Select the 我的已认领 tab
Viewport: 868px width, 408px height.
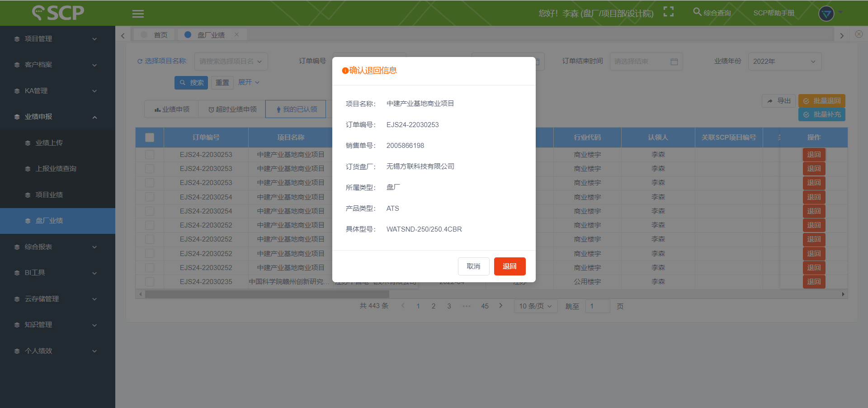[296, 109]
